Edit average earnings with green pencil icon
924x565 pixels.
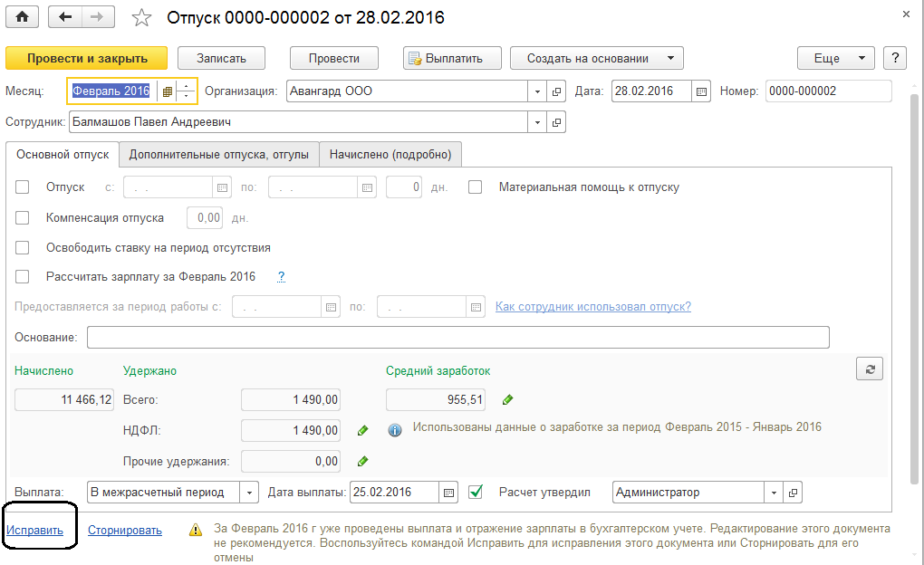pyautogui.click(x=508, y=399)
